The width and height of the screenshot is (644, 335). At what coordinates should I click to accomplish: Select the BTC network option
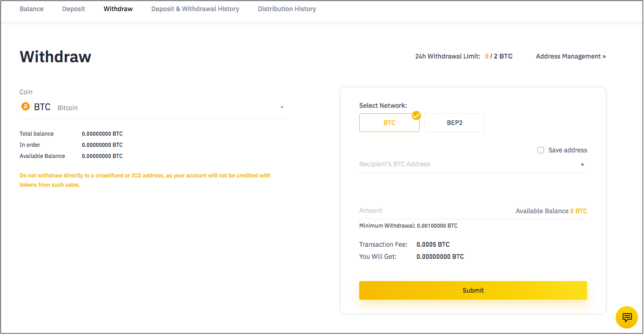(x=389, y=123)
